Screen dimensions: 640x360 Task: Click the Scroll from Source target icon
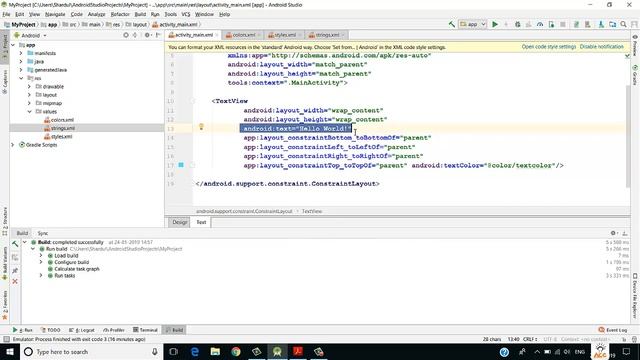point(126,36)
